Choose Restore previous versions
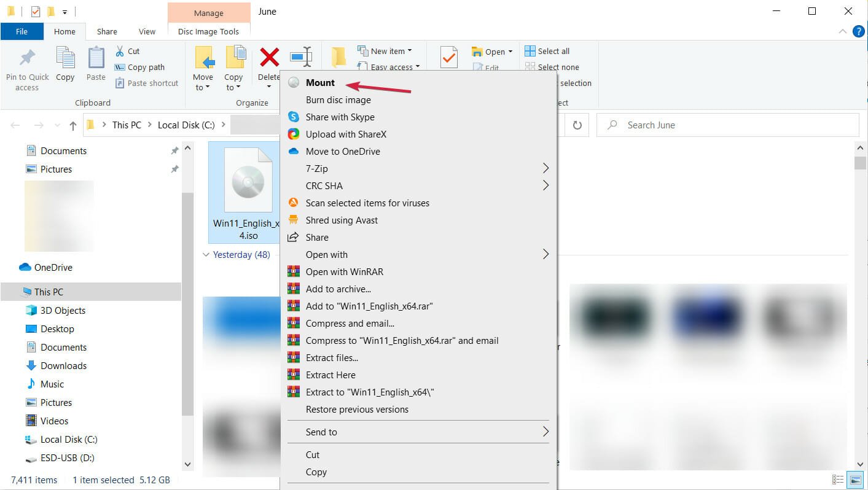 click(x=418, y=409)
